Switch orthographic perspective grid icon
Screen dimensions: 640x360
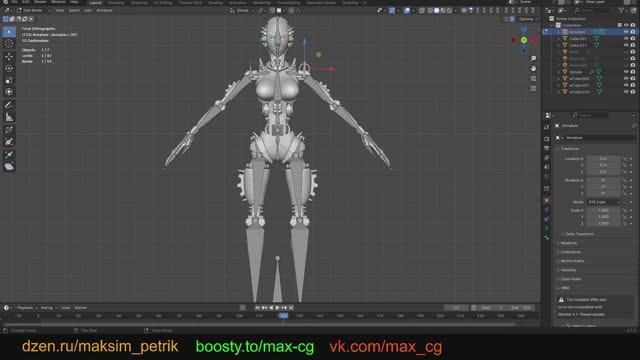click(x=533, y=88)
